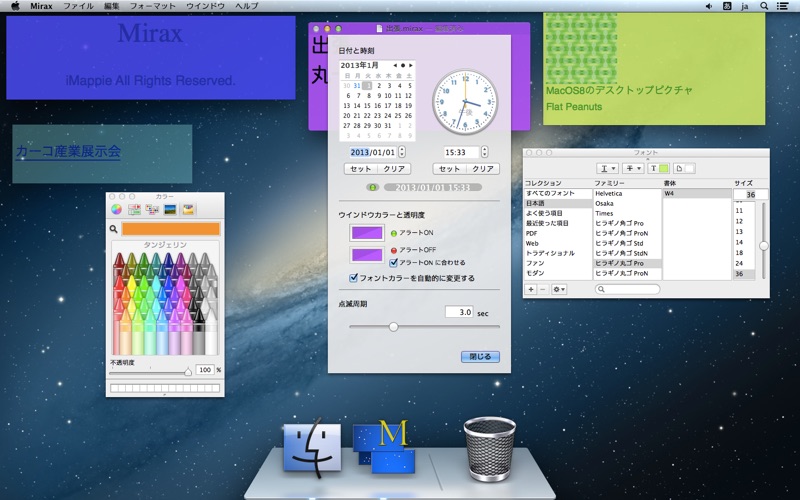Add a font collection with the plus button
Screen dimensions: 800x500
531,289
